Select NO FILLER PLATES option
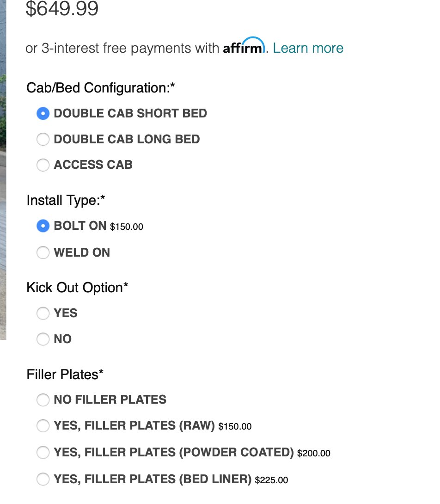The width and height of the screenshot is (440, 504). coord(43,400)
